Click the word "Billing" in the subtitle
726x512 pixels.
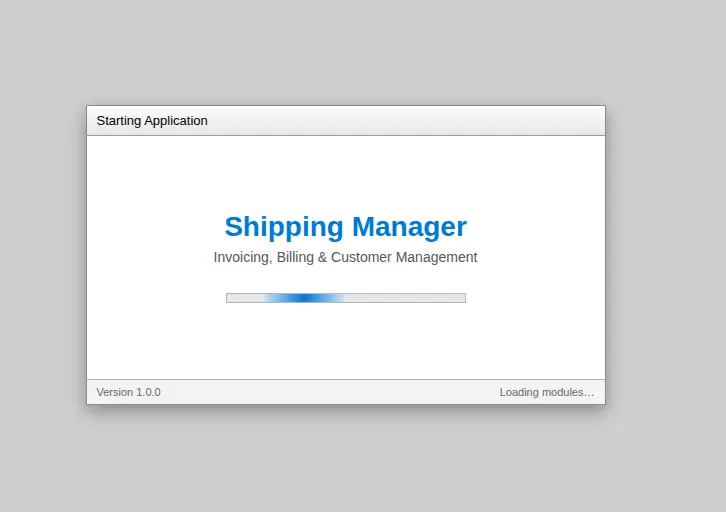[295, 257]
